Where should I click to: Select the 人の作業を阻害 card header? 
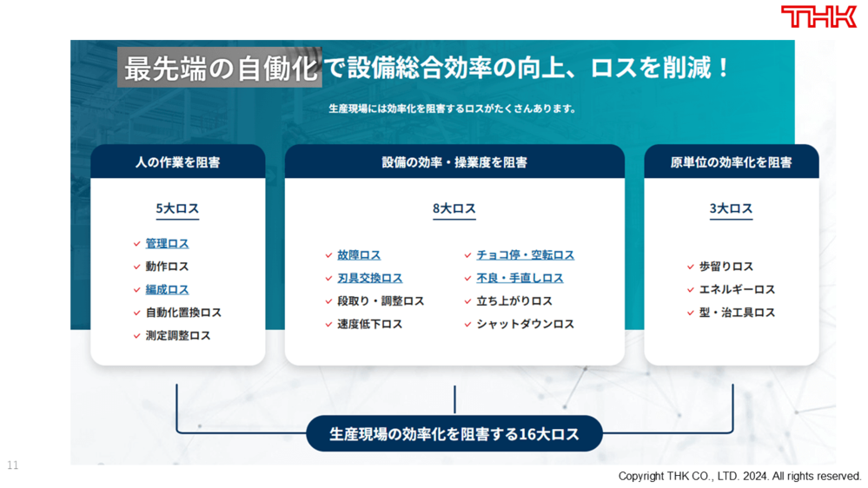[177, 162]
